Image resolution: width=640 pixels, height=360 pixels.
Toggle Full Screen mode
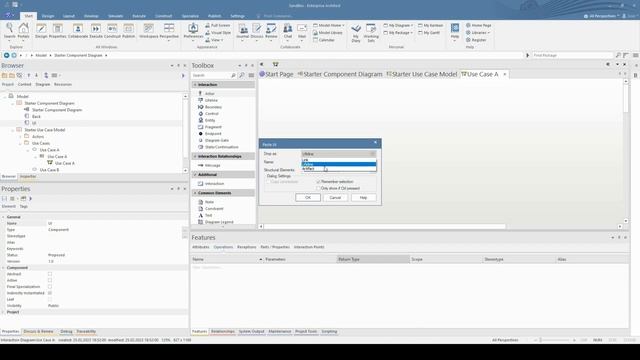tap(218, 25)
